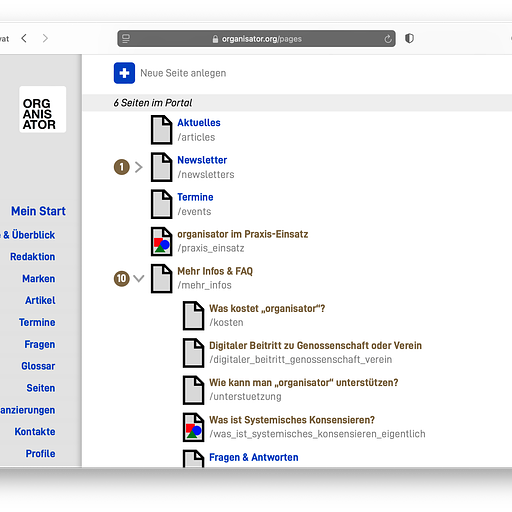The image size is (512, 512).
Task: Open Digitaler Beitritt zu Genossenschaft oder Verein
Action: 315,345
